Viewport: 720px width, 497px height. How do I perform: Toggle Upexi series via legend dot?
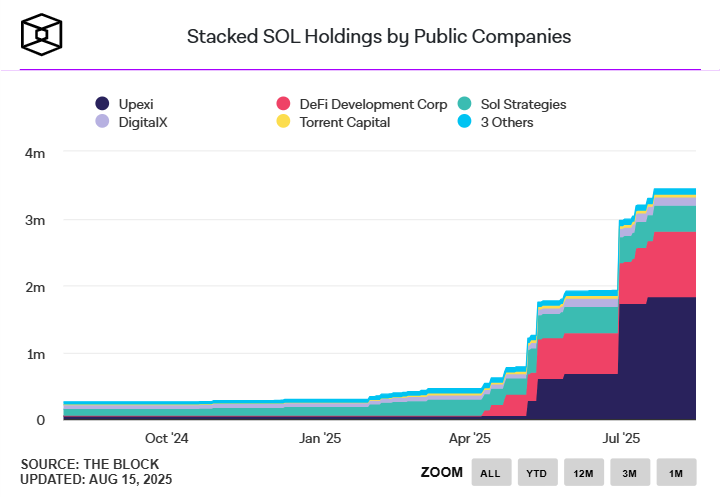(102, 103)
